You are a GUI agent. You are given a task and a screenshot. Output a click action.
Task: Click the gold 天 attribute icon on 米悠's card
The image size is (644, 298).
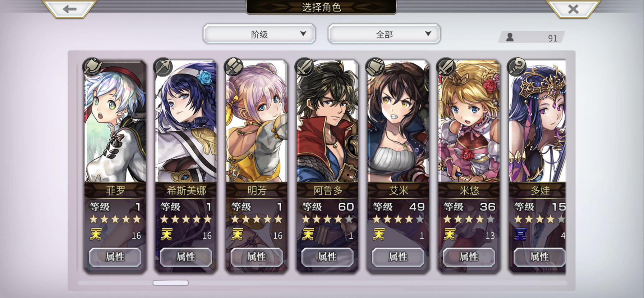(x=449, y=235)
